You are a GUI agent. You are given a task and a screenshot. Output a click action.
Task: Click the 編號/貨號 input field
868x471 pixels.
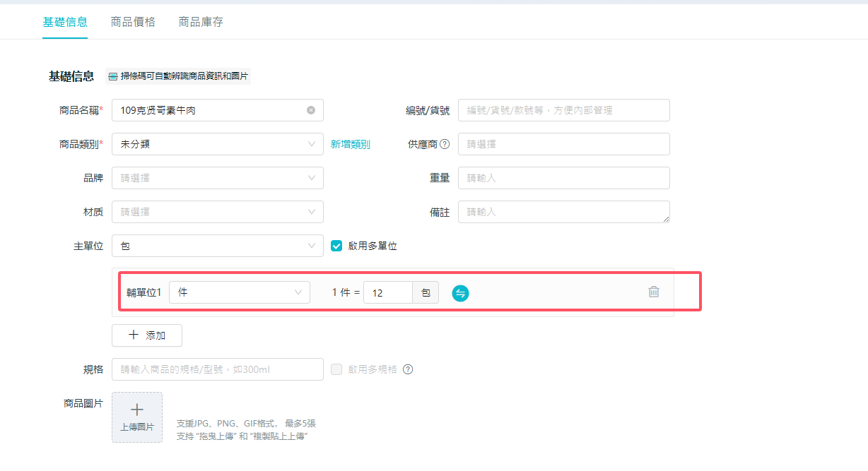[x=563, y=110]
